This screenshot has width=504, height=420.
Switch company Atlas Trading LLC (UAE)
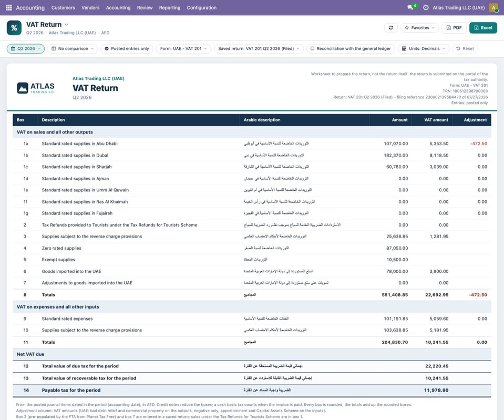coord(458,7)
